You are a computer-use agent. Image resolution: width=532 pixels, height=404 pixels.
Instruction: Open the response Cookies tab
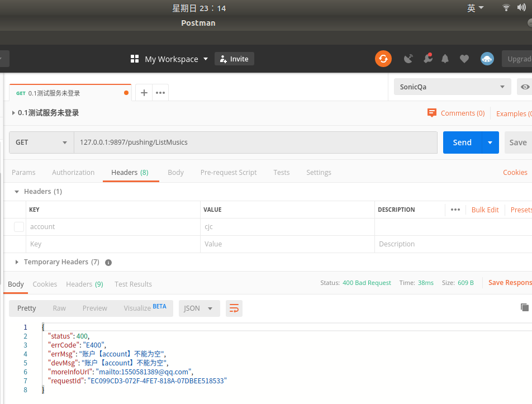[45, 284]
